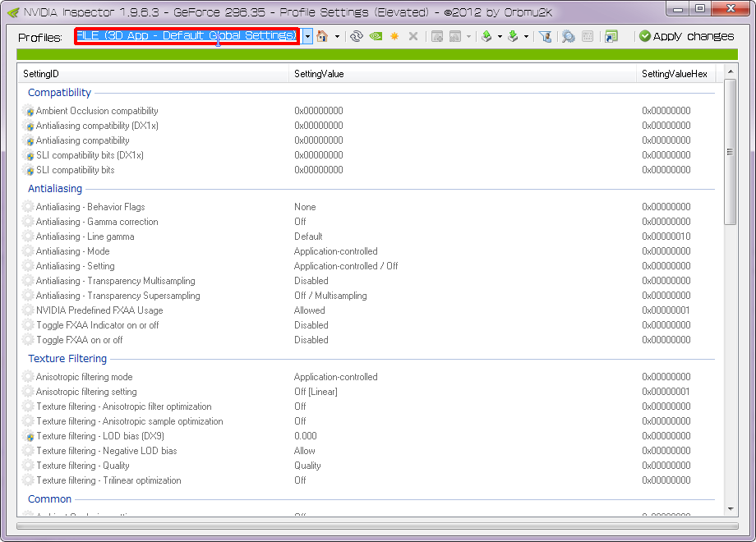Click shield icon beside Texture filtering LOD bias
756x542 pixels.
tap(29, 436)
